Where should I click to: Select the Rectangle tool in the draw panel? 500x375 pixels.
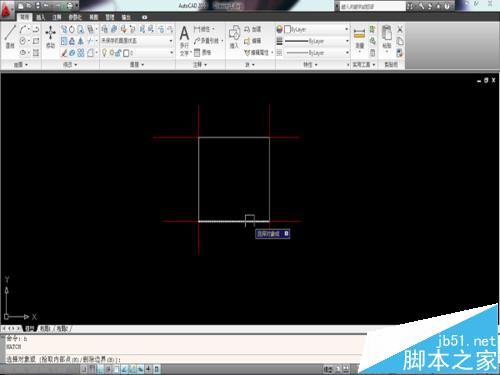pos(36,41)
